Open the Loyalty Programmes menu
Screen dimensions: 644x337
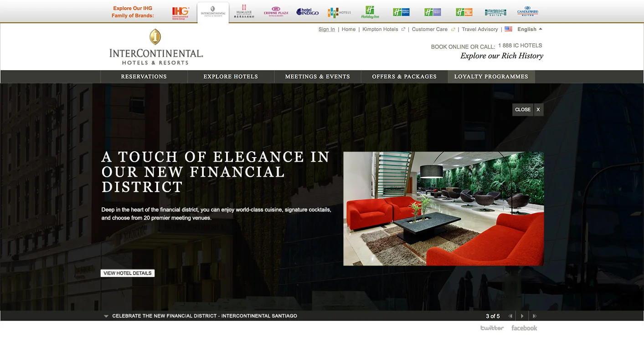[x=491, y=77]
